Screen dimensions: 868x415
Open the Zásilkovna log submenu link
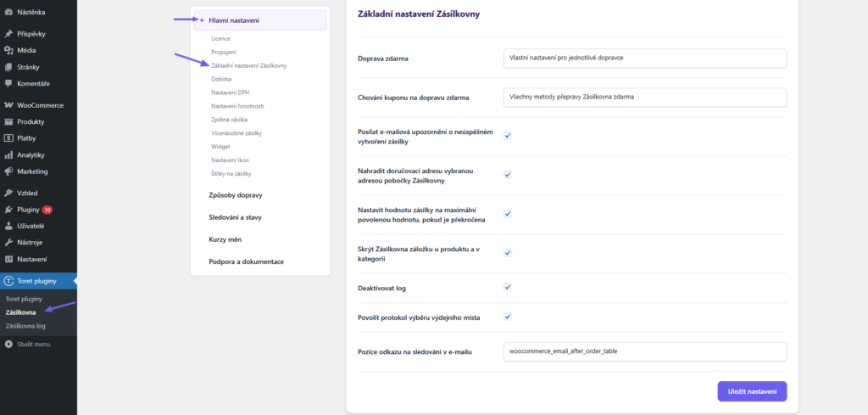[x=25, y=326]
